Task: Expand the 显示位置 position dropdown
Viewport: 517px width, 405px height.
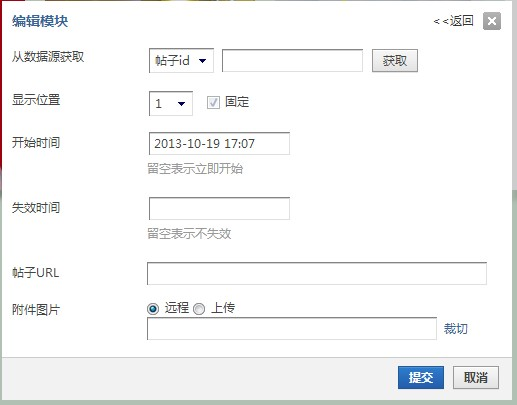Action: pos(171,103)
